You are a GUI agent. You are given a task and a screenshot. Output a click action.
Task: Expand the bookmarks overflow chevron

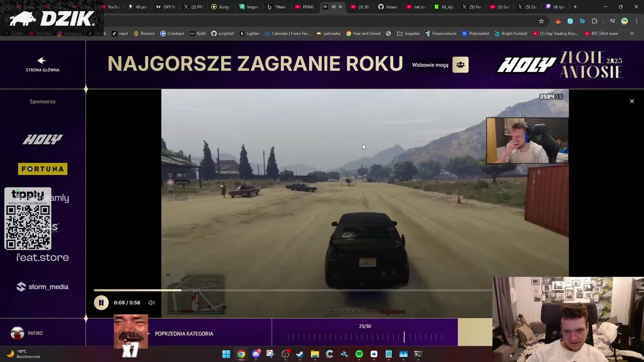coord(631,34)
